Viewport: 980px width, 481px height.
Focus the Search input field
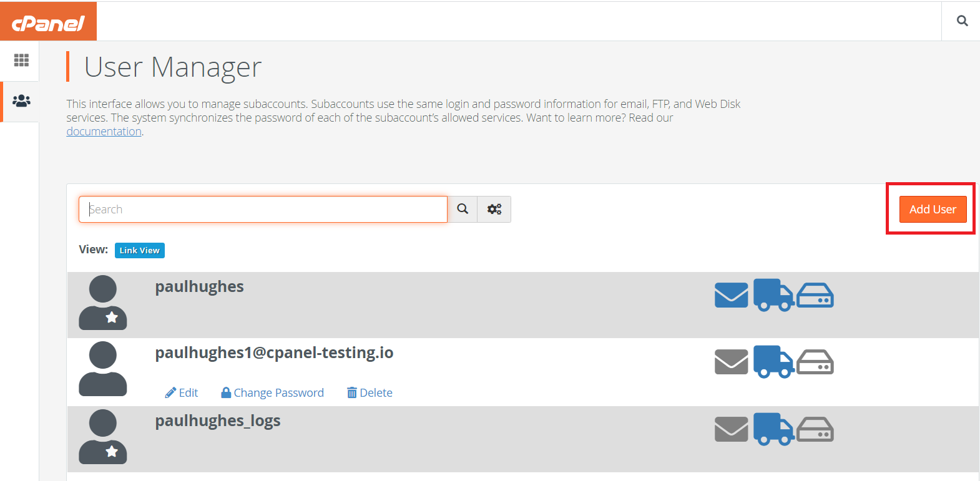(x=263, y=209)
